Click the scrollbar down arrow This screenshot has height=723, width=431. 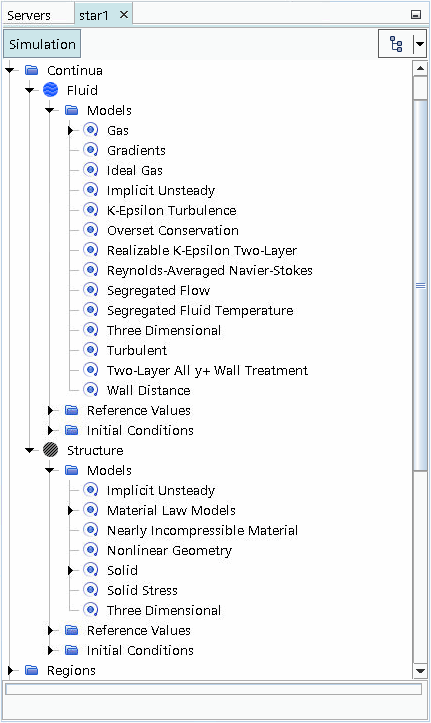[420, 671]
